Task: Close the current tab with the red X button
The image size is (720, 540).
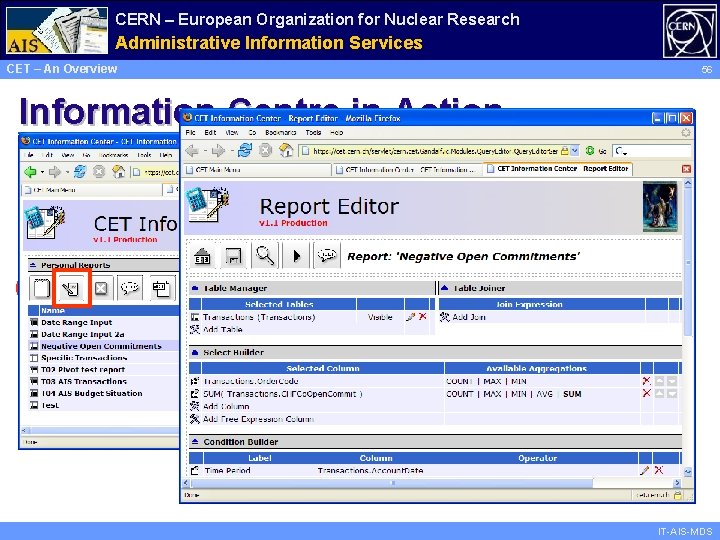Action: [686, 169]
